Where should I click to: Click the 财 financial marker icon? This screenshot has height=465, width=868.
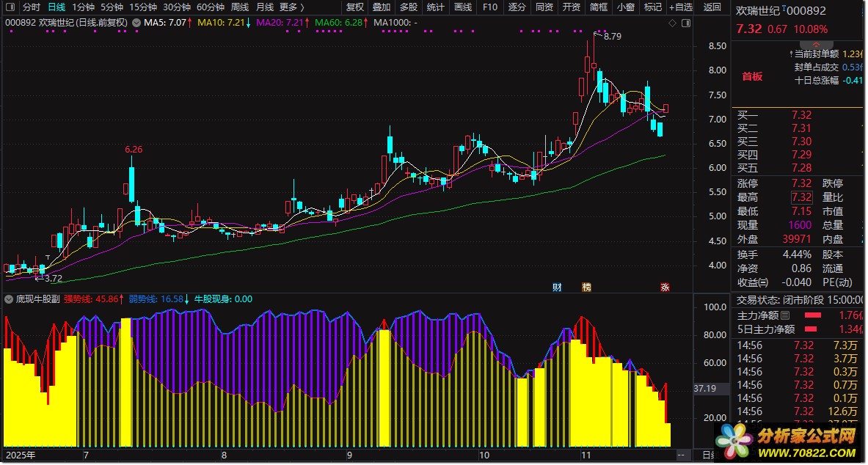[557, 287]
